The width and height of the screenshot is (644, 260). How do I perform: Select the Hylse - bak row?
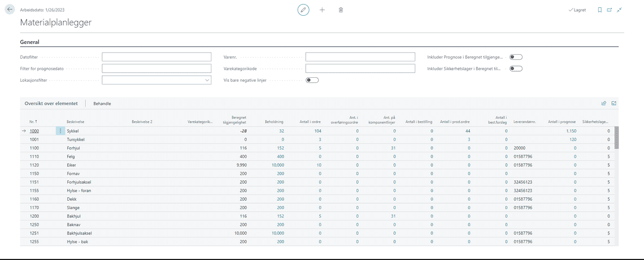pos(77,241)
